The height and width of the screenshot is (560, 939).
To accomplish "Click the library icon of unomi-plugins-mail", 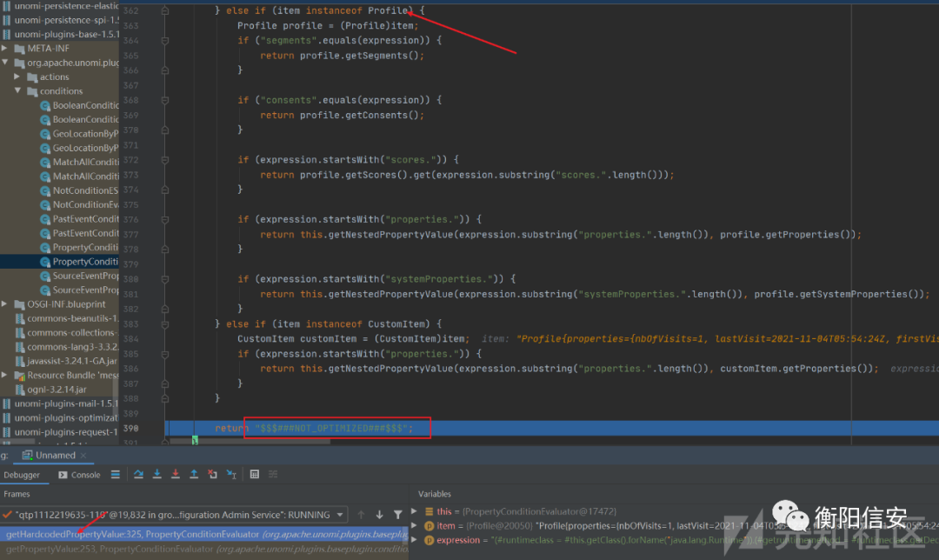I will [7, 403].
